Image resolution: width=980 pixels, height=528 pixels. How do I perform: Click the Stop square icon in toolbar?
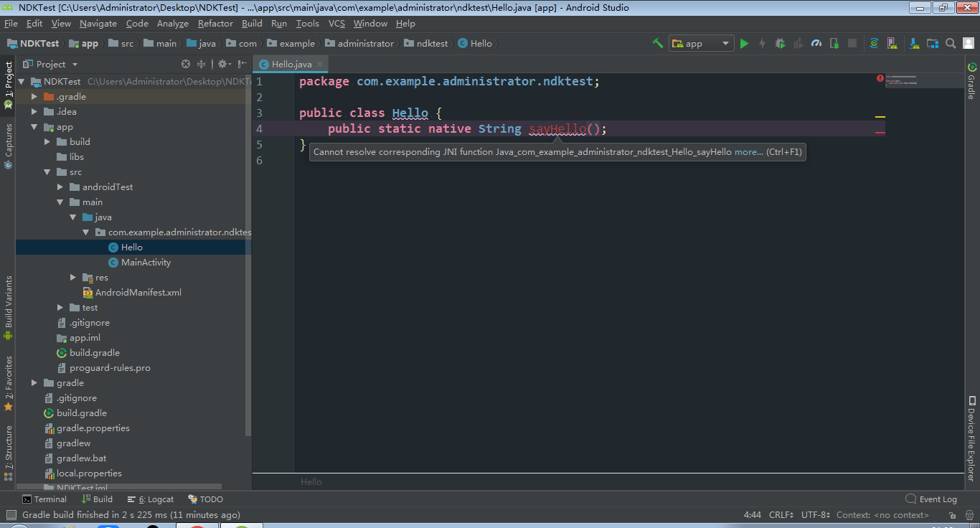click(852, 43)
